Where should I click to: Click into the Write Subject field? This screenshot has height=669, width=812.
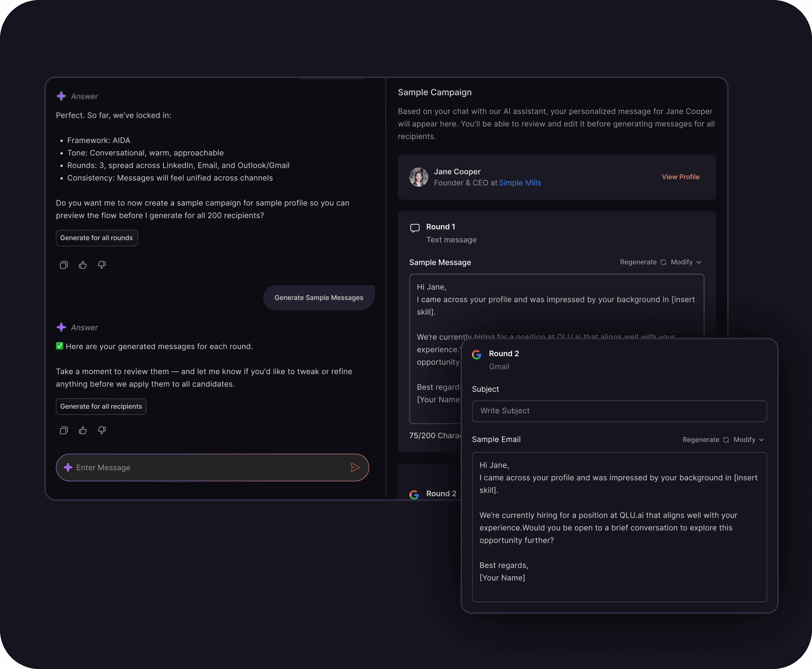[619, 411]
